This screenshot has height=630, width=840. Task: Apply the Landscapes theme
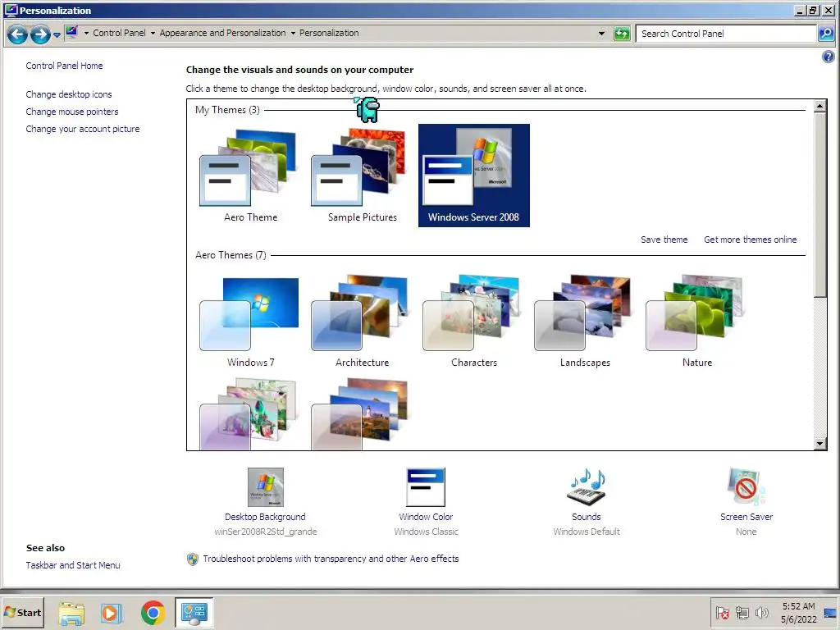pos(585,321)
